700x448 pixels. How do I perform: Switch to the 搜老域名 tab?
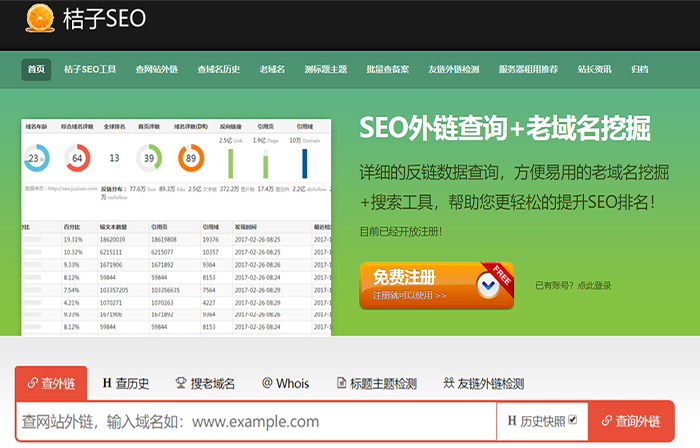click(205, 383)
